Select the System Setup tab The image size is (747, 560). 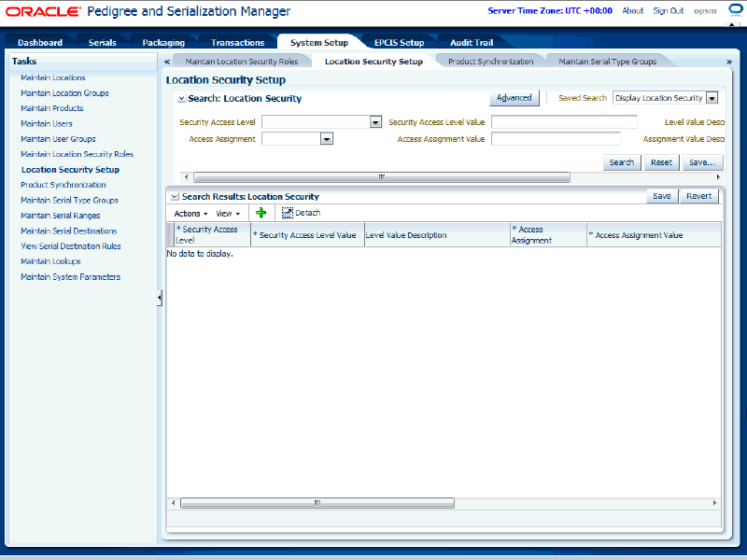tap(319, 42)
